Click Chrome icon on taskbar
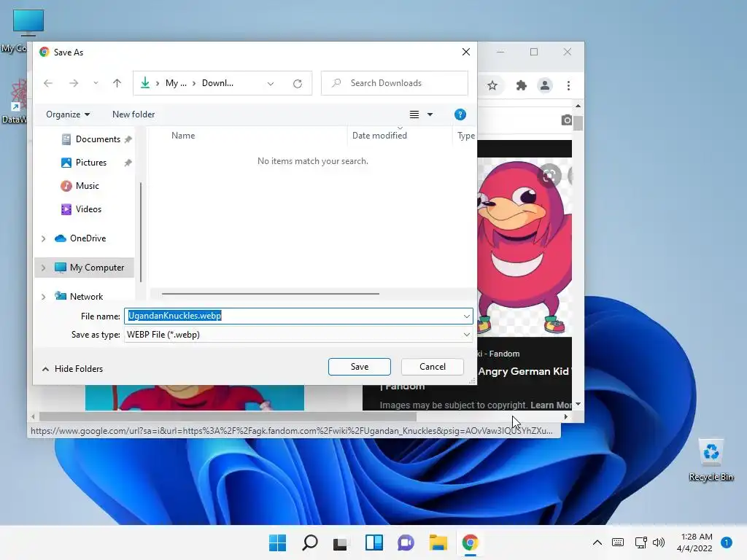The height and width of the screenshot is (560, 747). point(470,542)
